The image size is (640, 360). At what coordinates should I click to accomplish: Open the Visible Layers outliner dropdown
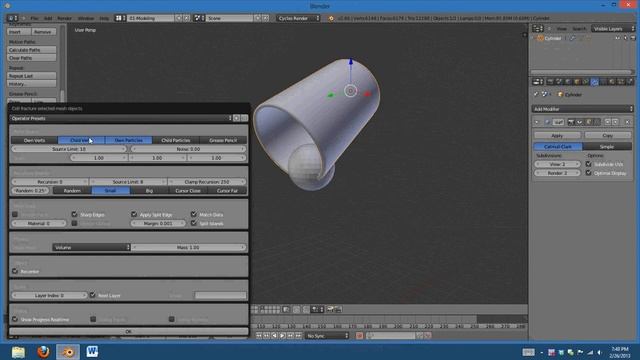click(613, 29)
